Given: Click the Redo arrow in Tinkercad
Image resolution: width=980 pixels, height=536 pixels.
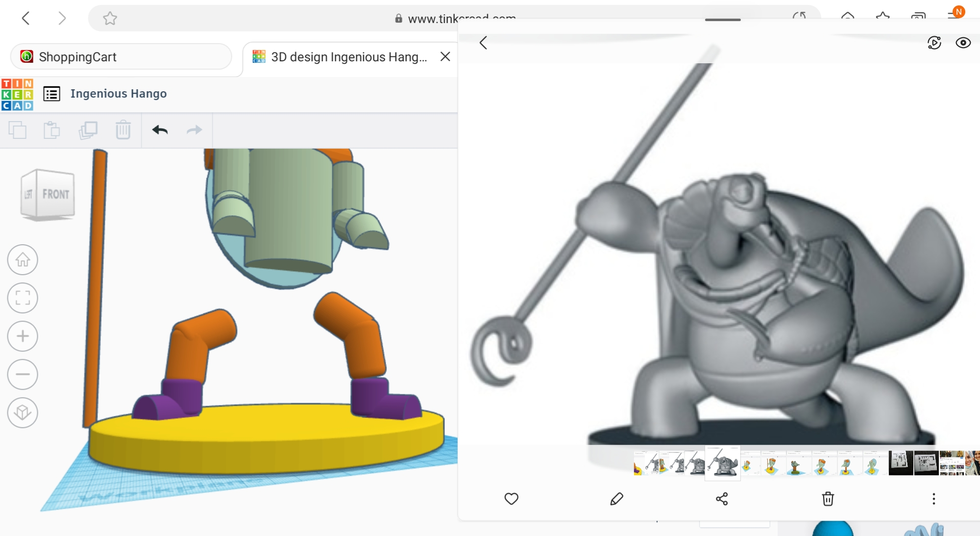Looking at the screenshot, I should (x=195, y=130).
